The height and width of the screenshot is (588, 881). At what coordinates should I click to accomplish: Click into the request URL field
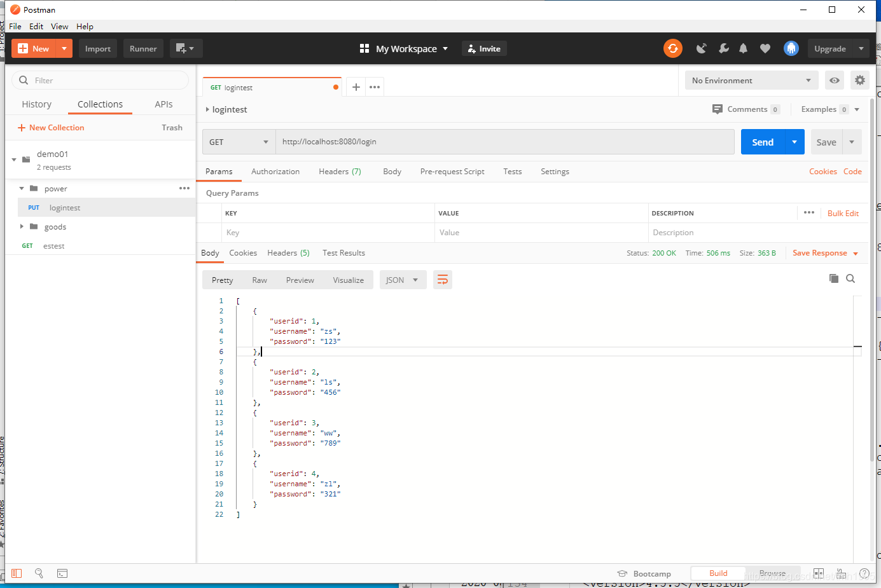(505, 142)
